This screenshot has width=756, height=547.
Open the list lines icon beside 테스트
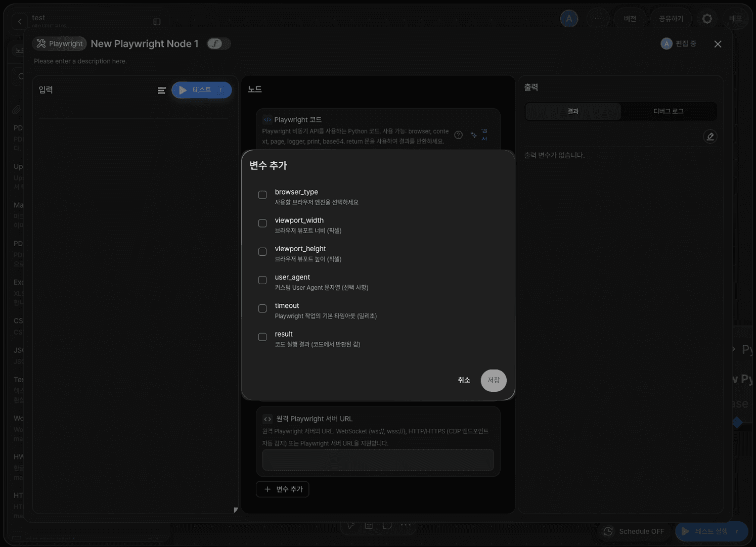[162, 90]
